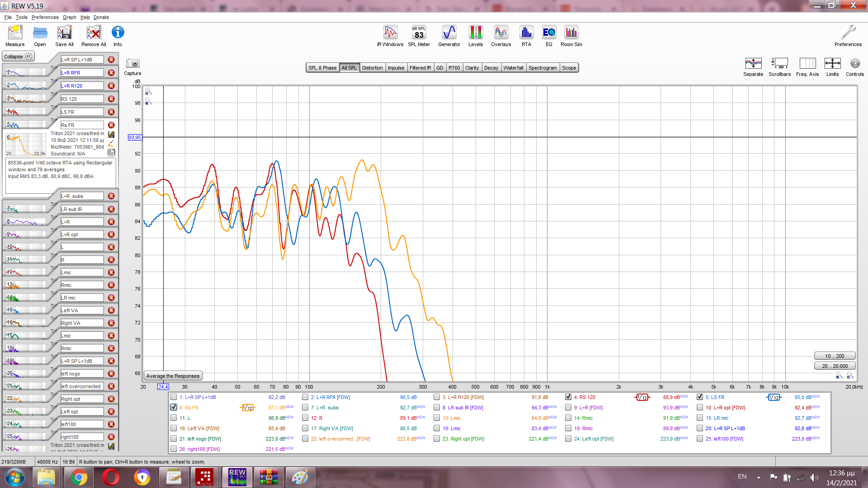Viewport: 868px width, 488px height.
Task: Enable the 1: L+R SP L+1dB trace
Action: click(174, 397)
